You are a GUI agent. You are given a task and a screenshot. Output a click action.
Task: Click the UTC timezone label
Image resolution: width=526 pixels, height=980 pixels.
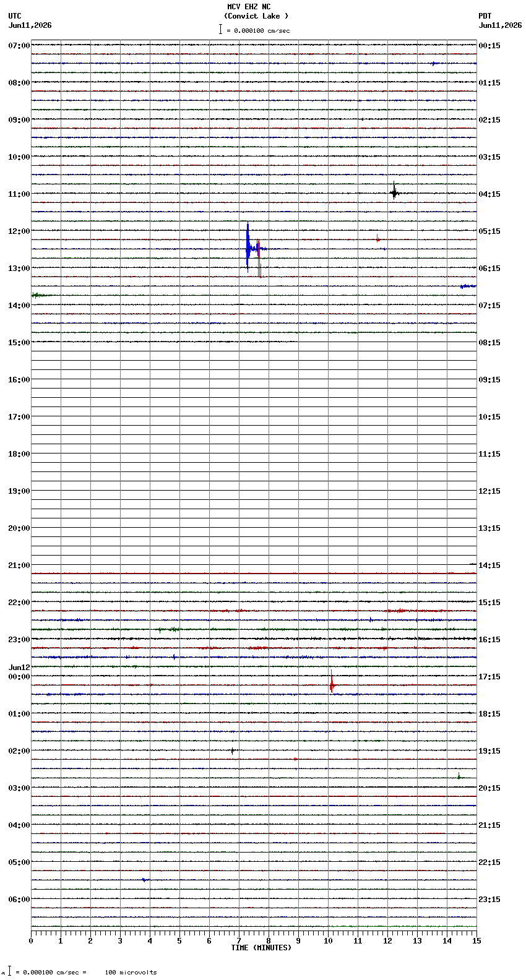click(15, 16)
